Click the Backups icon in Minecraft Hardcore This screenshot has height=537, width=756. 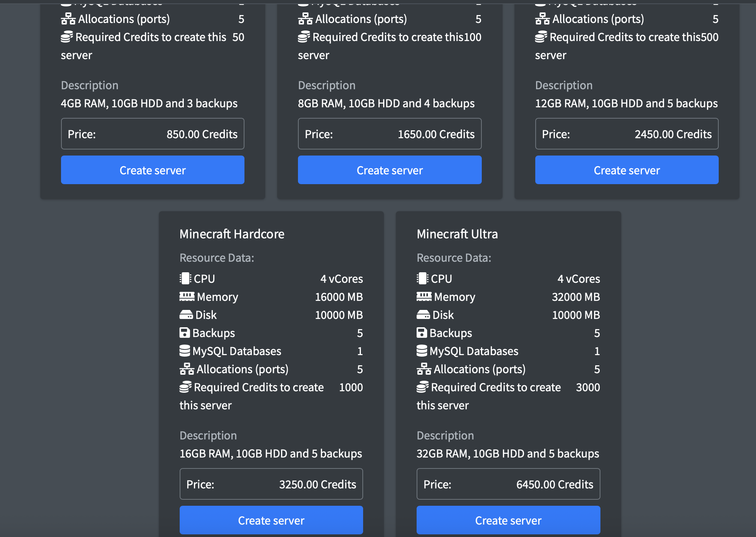pyautogui.click(x=185, y=333)
